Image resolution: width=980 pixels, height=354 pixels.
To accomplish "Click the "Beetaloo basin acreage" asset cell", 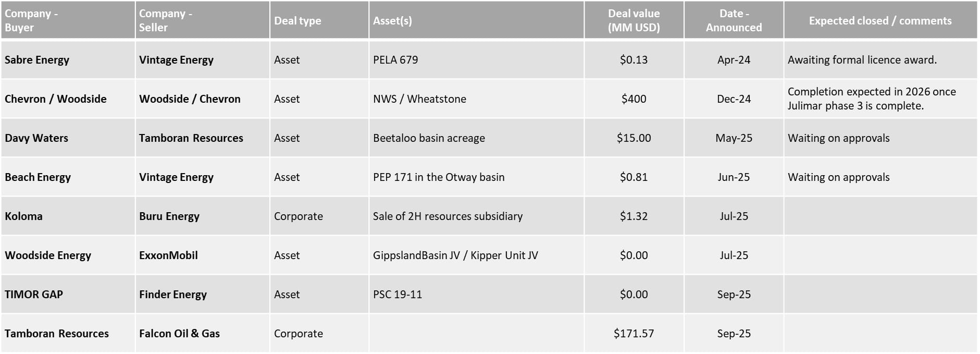I will tap(429, 138).
